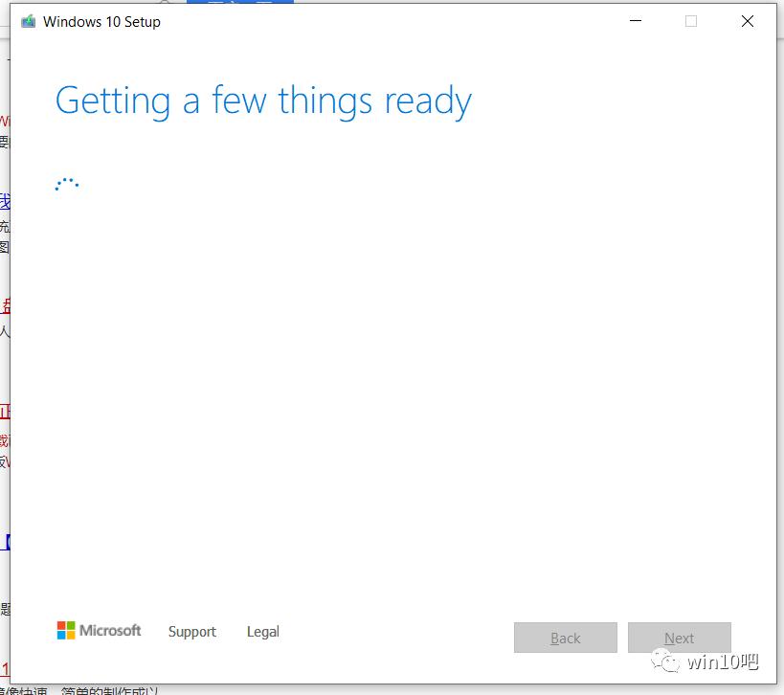Screen dimensions: 784x695
Task: Click the disabled Back button
Action: pos(566,638)
